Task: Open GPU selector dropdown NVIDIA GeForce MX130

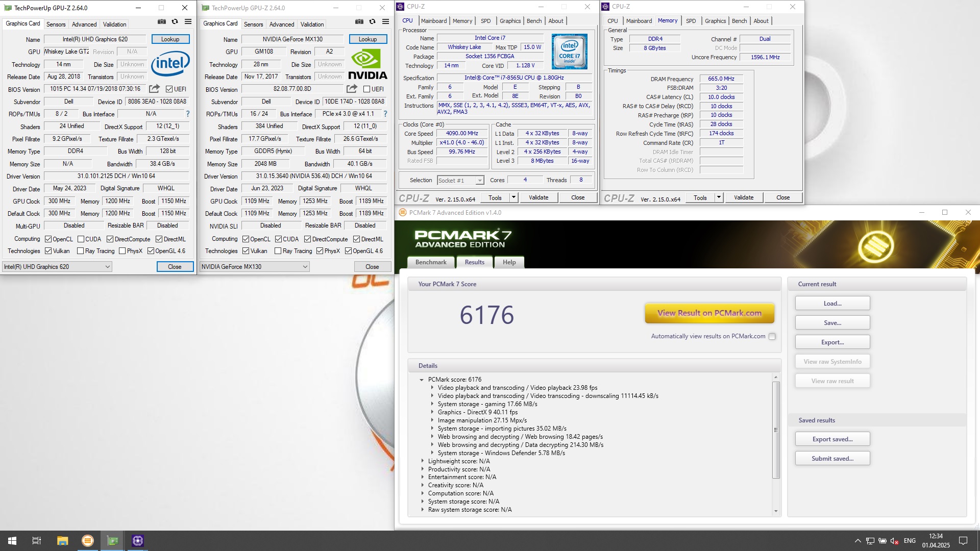Action: coord(255,267)
